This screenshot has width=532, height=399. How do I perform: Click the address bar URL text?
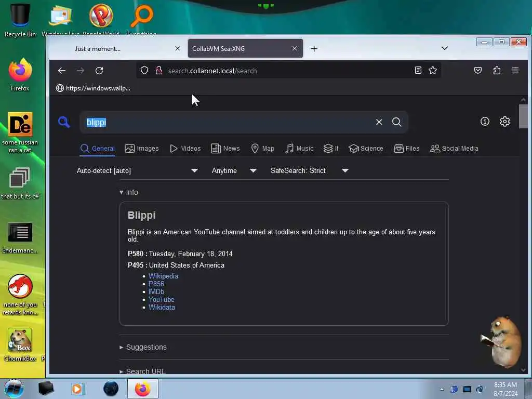[212, 71]
